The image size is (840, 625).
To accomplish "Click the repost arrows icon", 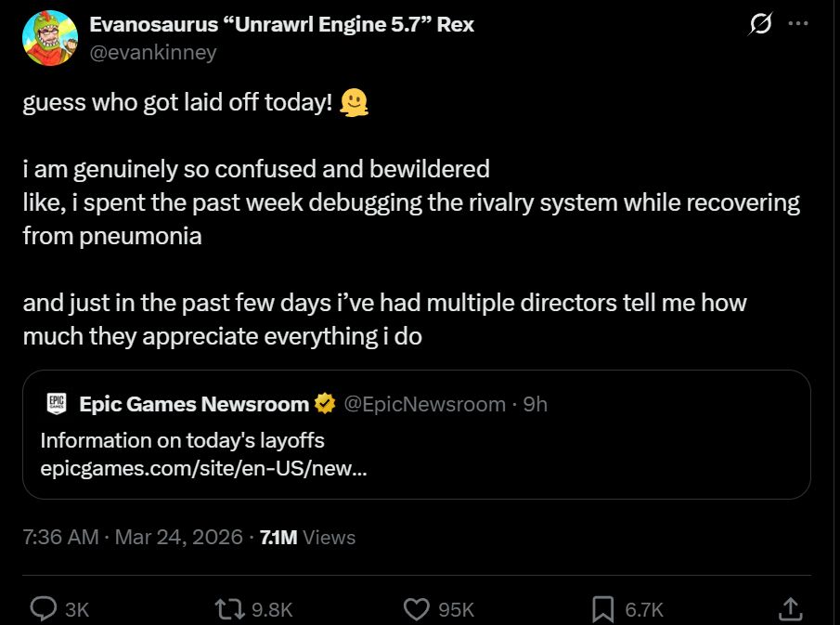I will (x=227, y=608).
